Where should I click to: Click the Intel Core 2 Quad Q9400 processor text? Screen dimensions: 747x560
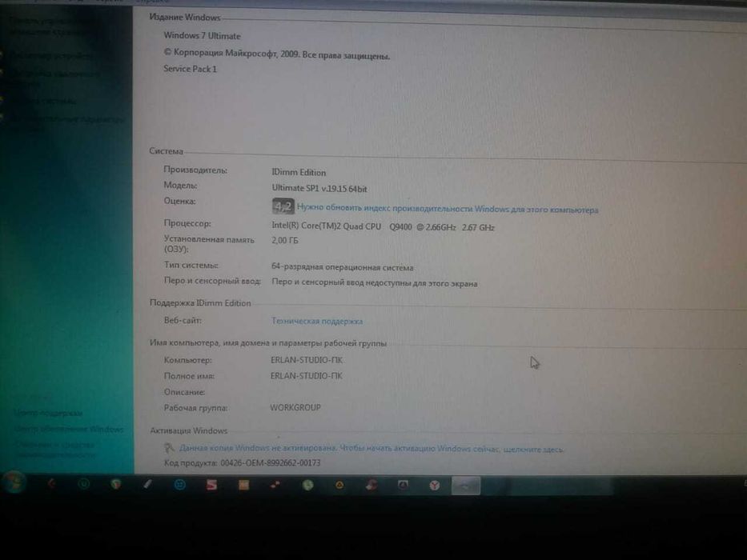tap(383, 226)
